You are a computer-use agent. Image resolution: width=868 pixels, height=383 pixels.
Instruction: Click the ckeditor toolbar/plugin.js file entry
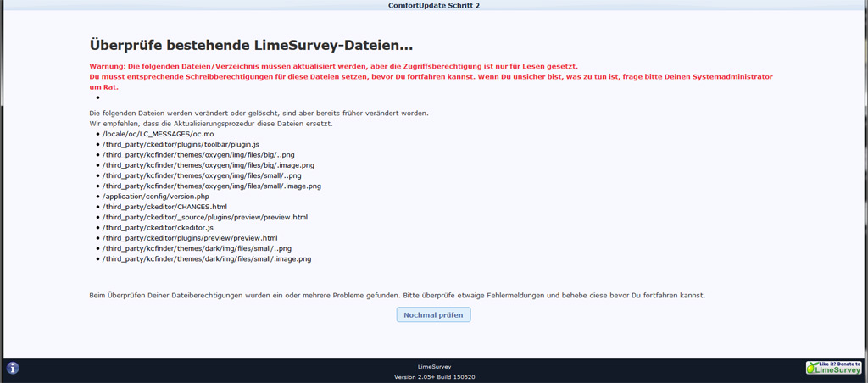(x=180, y=145)
